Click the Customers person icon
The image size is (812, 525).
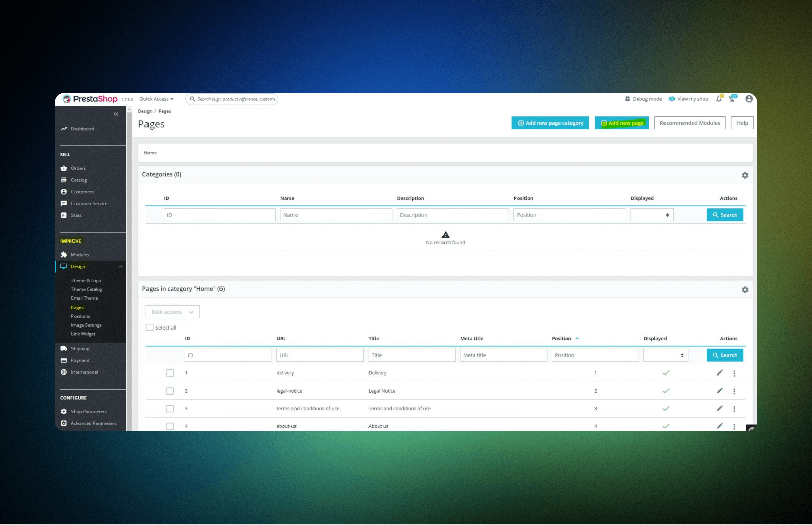(x=64, y=192)
